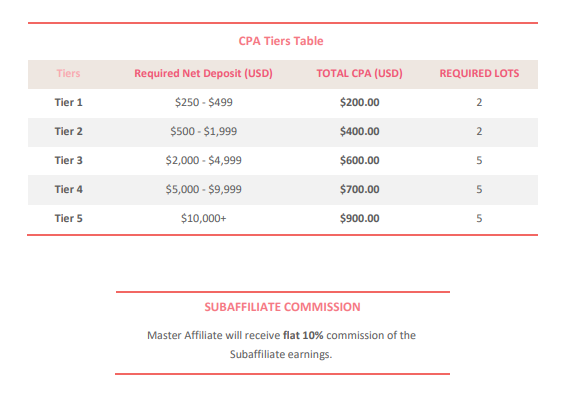Click the $200.00 total CPA value
The height and width of the screenshot is (404, 567).
359,102
